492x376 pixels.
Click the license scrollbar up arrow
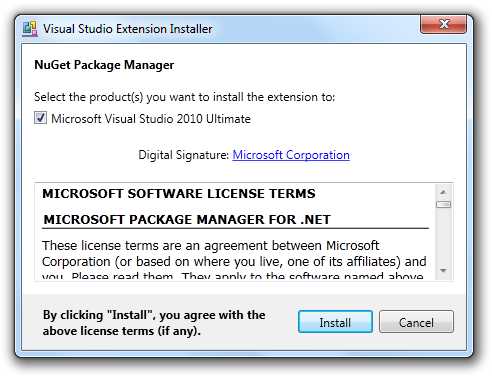coord(443,192)
